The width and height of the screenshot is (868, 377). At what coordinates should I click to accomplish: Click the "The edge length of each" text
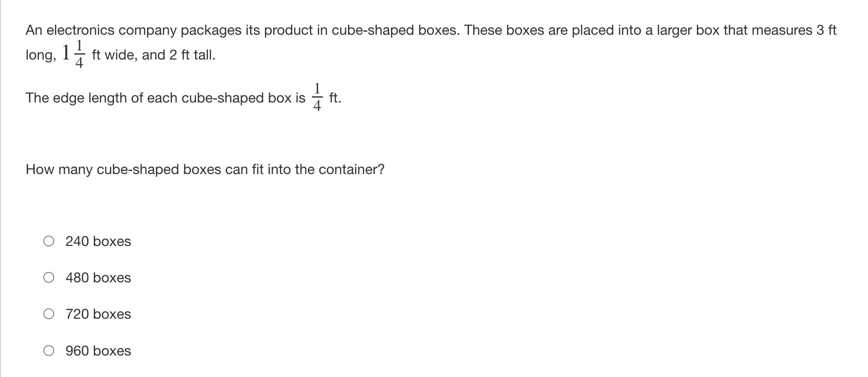click(165, 98)
